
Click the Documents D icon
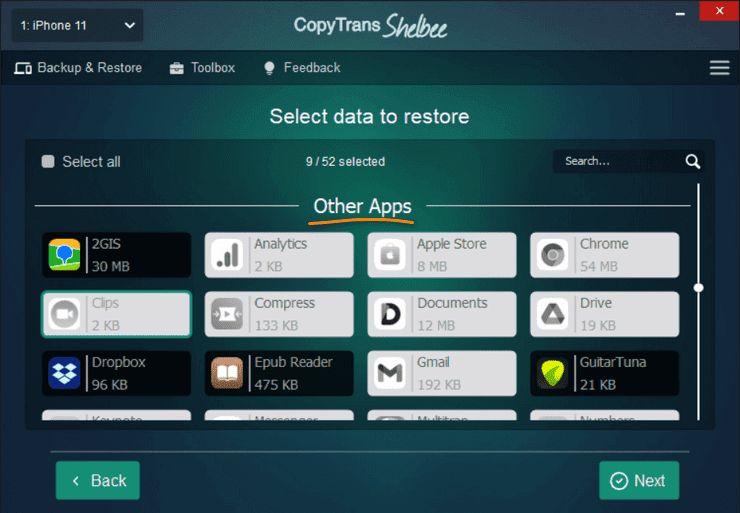(390, 314)
